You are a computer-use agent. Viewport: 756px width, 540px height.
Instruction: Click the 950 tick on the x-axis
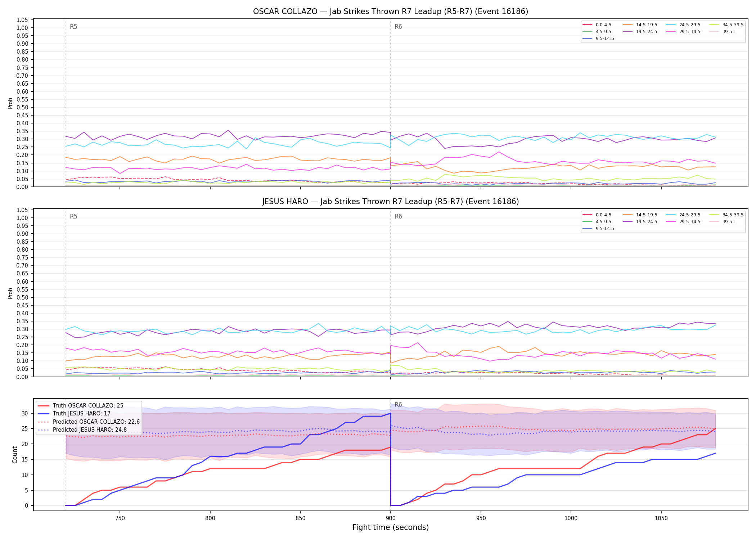pyautogui.click(x=481, y=518)
